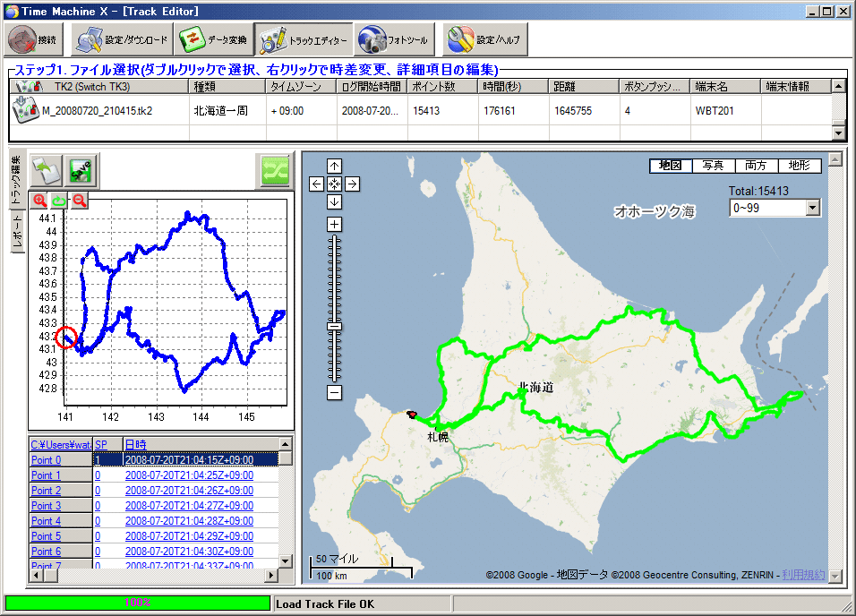The image size is (856, 616).
Task: Pan the map up with arrow button
Action: 335,166
